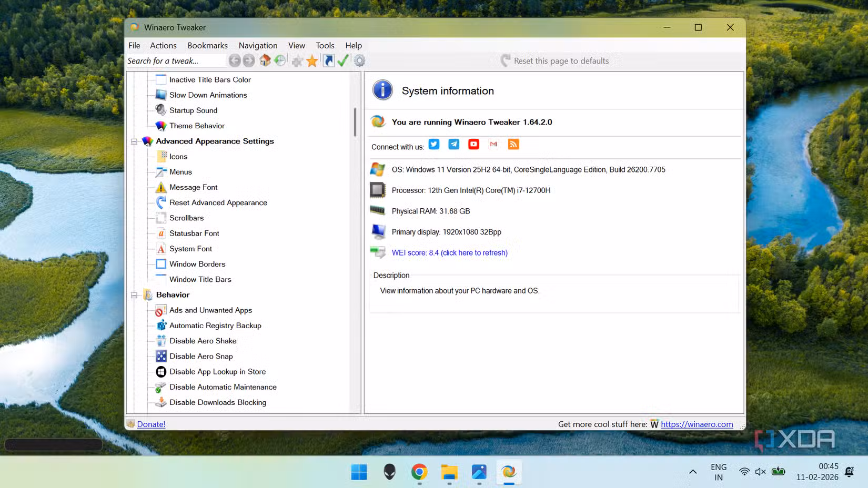Click the WEI score refresh link
868x488 pixels.
click(449, 252)
